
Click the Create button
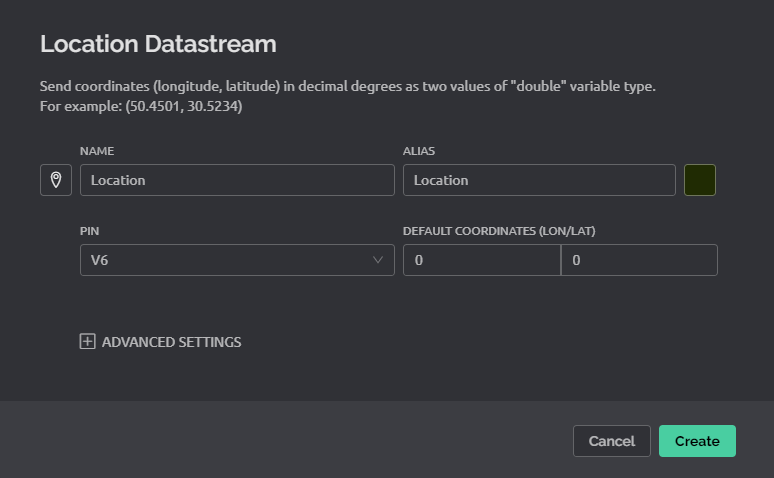tap(697, 441)
